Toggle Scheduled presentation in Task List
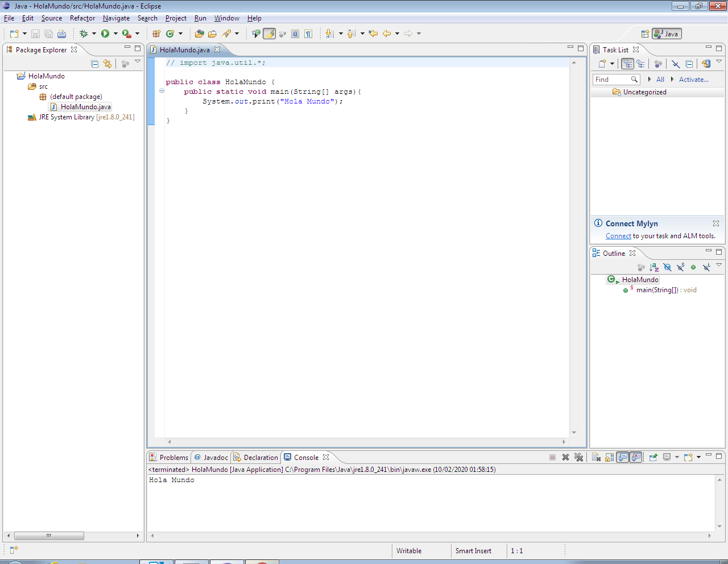Viewport: 728px width, 564px height. tap(641, 64)
